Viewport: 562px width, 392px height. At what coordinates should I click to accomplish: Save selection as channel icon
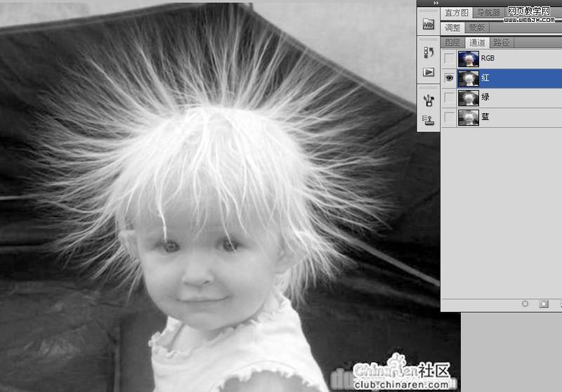544,304
